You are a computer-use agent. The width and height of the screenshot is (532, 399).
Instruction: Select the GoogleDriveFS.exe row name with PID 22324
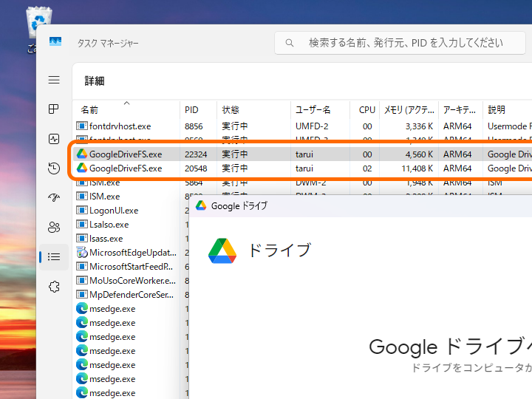point(126,154)
